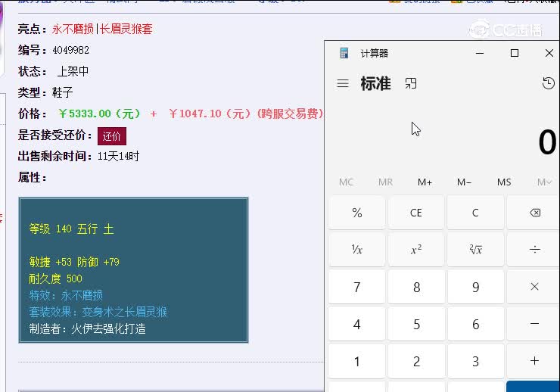Click attribute line 敏捷 +53 防御 +79
560x392 pixels.
pyautogui.click(x=74, y=262)
